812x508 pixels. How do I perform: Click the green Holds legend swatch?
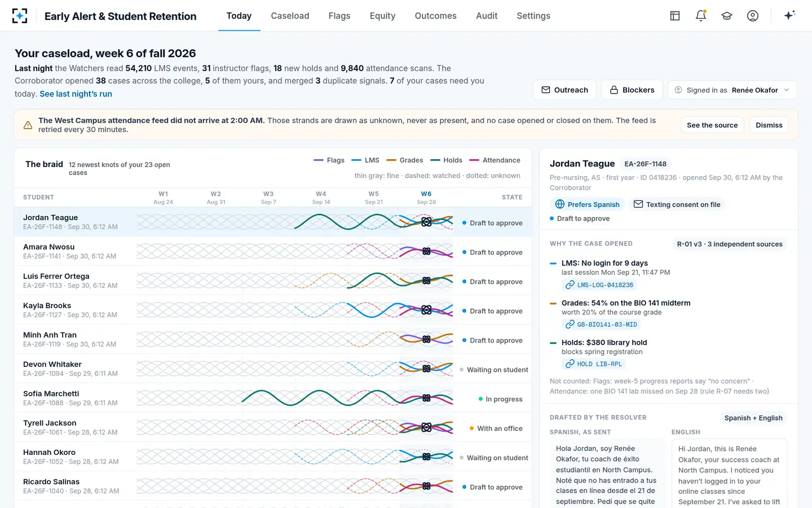(435, 160)
